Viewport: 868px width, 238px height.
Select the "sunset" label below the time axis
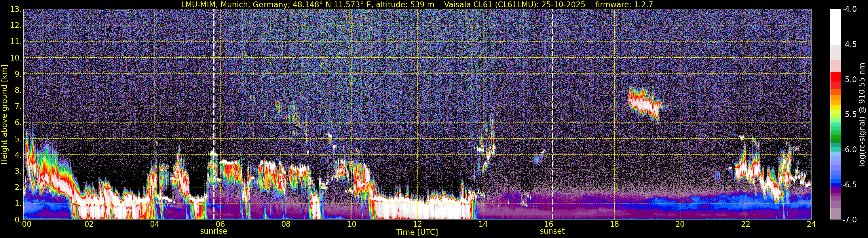pos(552,231)
